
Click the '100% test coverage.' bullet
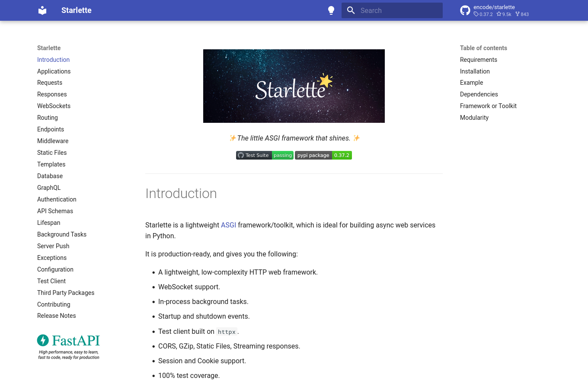coord(189,375)
